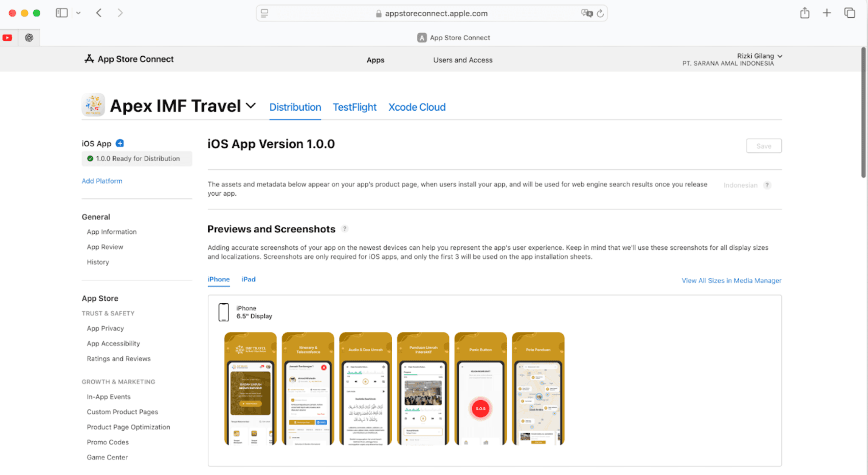Select the Audio & Doa Umrah screenshot
The image size is (868, 475).
pos(365,389)
